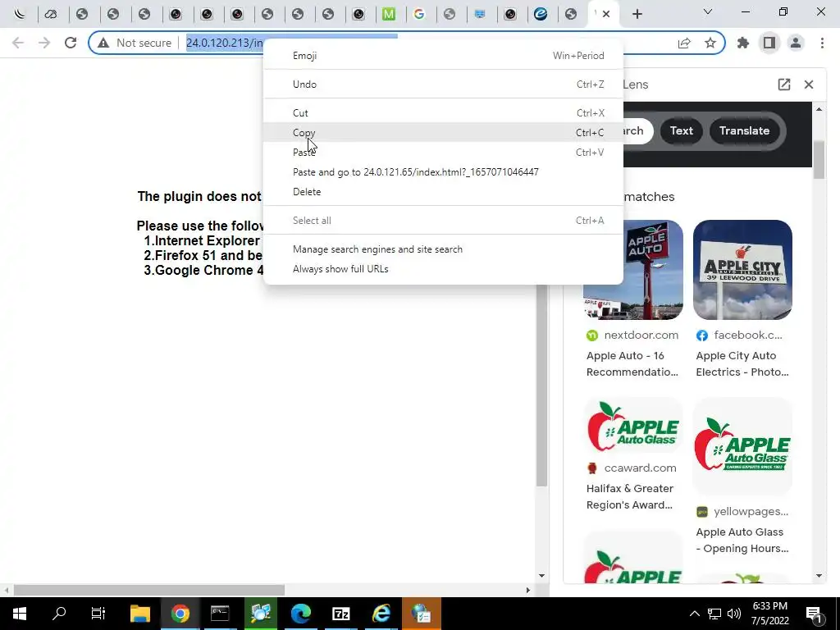
Task: Select Paste from the context menu
Action: (444, 152)
